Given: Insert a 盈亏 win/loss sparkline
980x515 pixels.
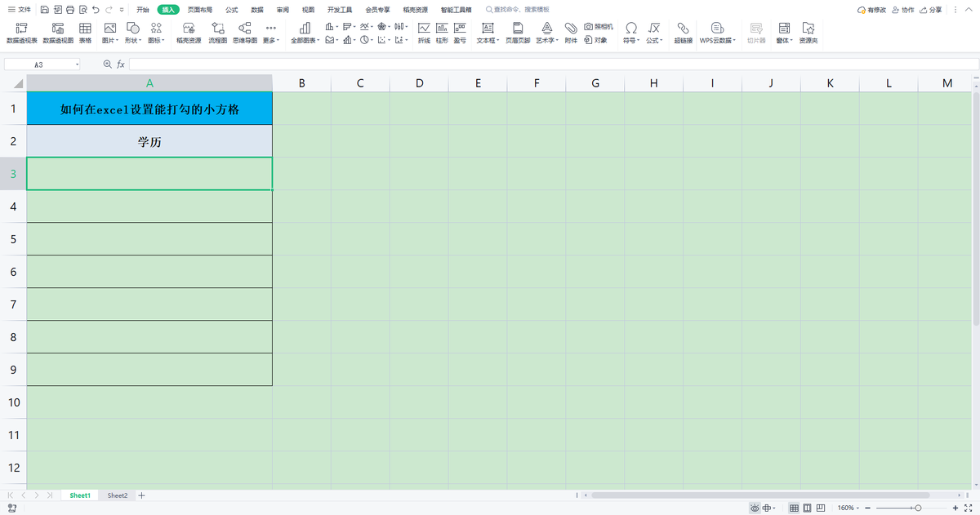Looking at the screenshot, I should (x=460, y=33).
